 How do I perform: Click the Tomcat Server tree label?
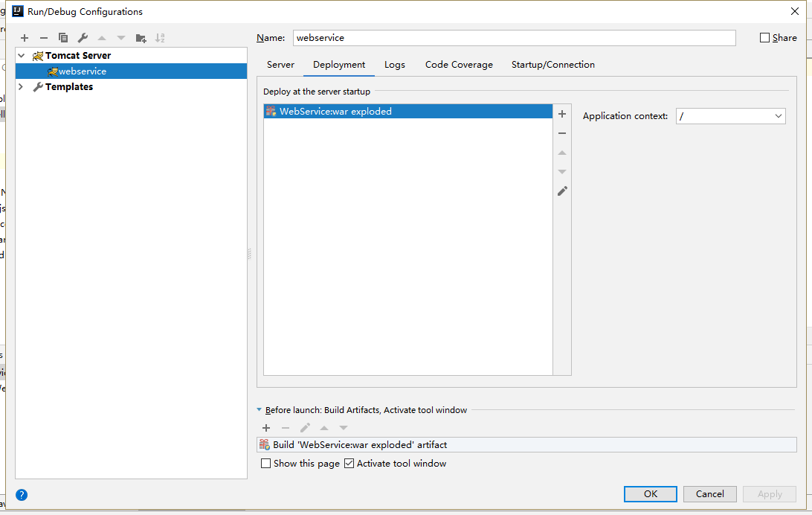78,55
